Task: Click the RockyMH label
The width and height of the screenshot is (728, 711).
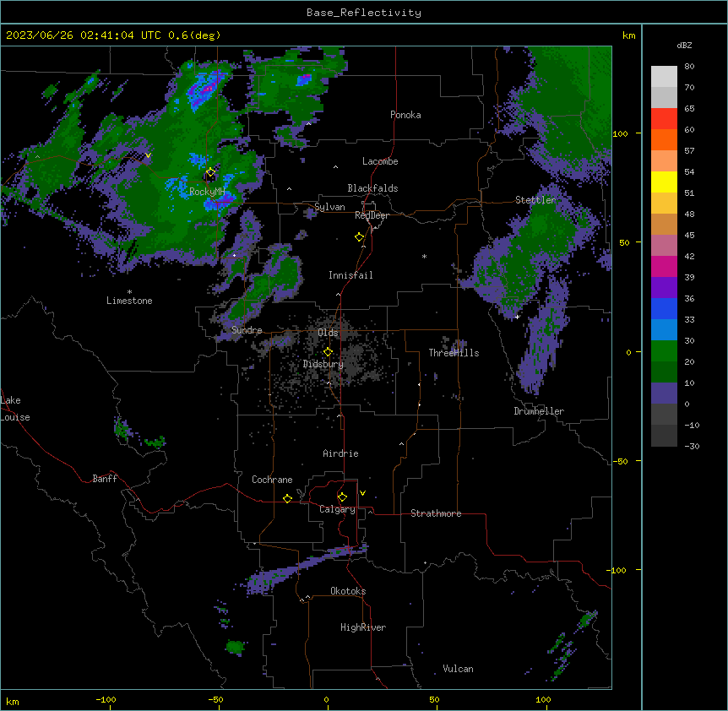Action: pos(207,192)
